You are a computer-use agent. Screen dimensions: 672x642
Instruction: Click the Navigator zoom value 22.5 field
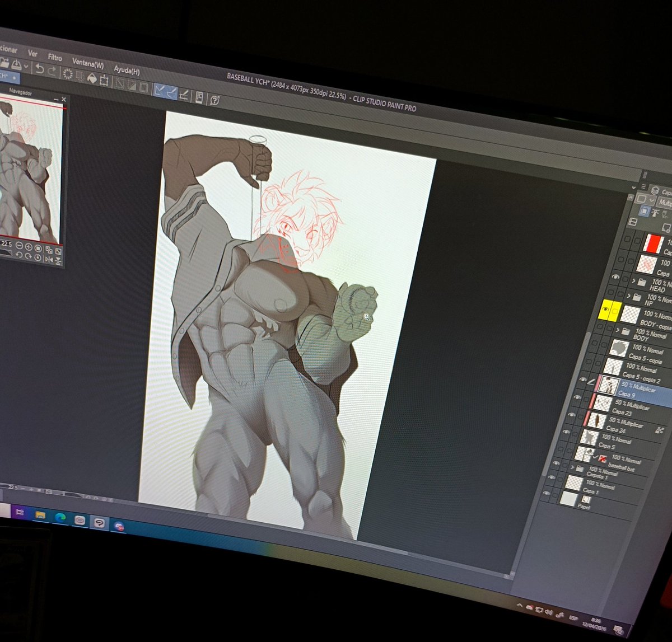[6, 245]
